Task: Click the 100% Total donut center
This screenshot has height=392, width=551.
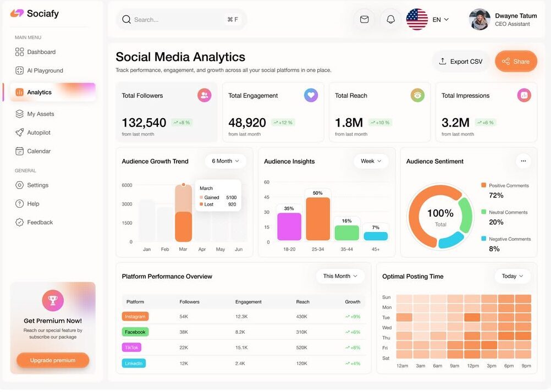Action: (x=440, y=217)
